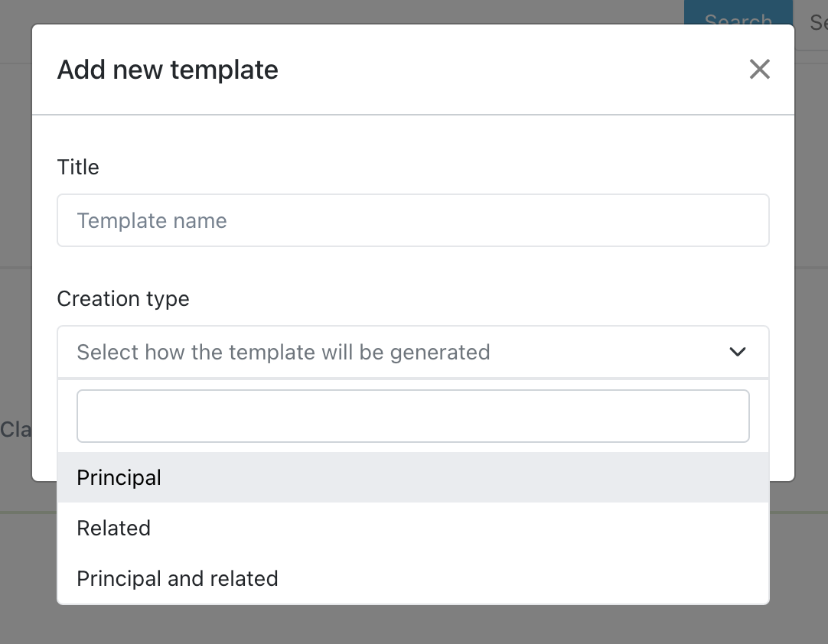Click the Title field label
The width and height of the screenshot is (828, 644).
(78, 167)
